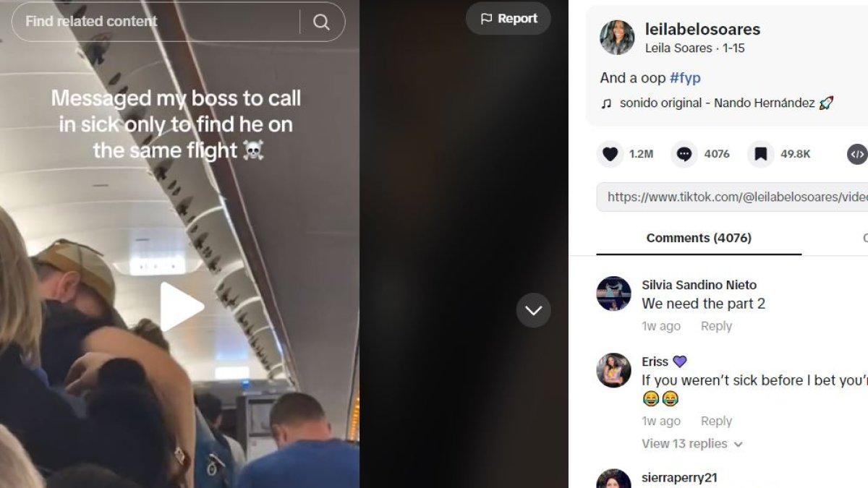Viewport: 868px width, 488px height.
Task: Save video with bookmark icon
Action: tap(760, 154)
